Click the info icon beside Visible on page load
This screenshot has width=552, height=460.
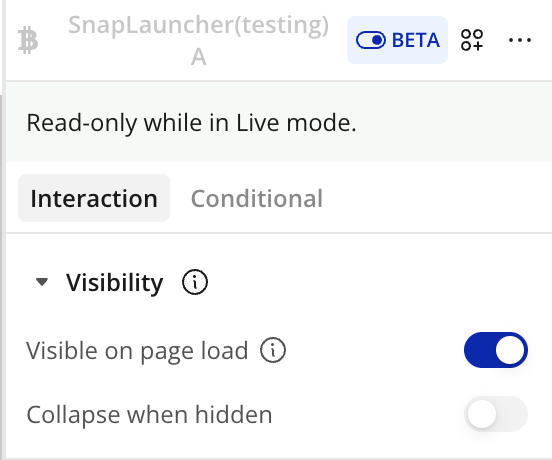click(273, 350)
